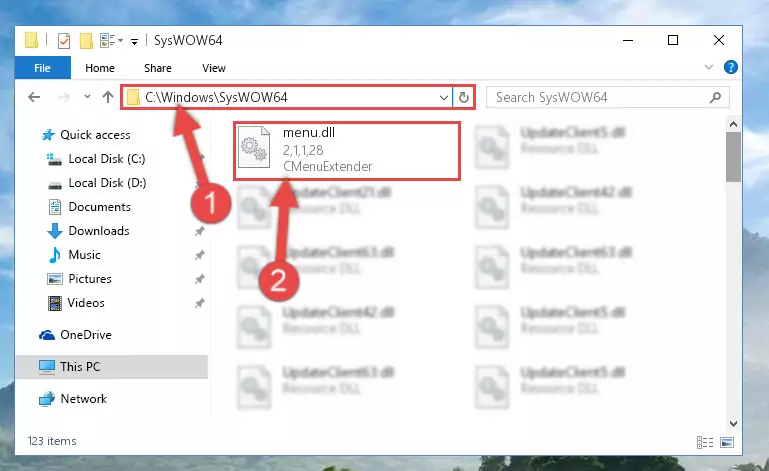769x471 pixels.
Task: Open the blue Help question mark icon
Action: [x=731, y=67]
